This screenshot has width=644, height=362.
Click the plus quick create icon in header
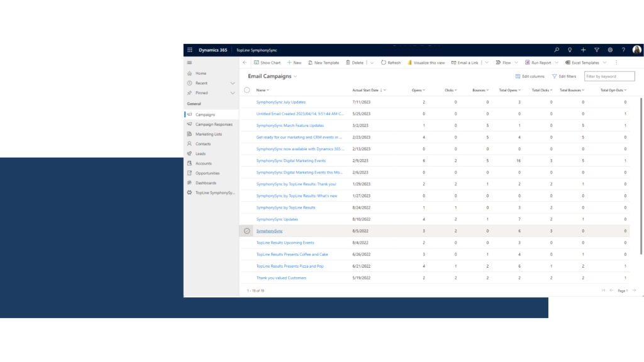[x=583, y=50]
